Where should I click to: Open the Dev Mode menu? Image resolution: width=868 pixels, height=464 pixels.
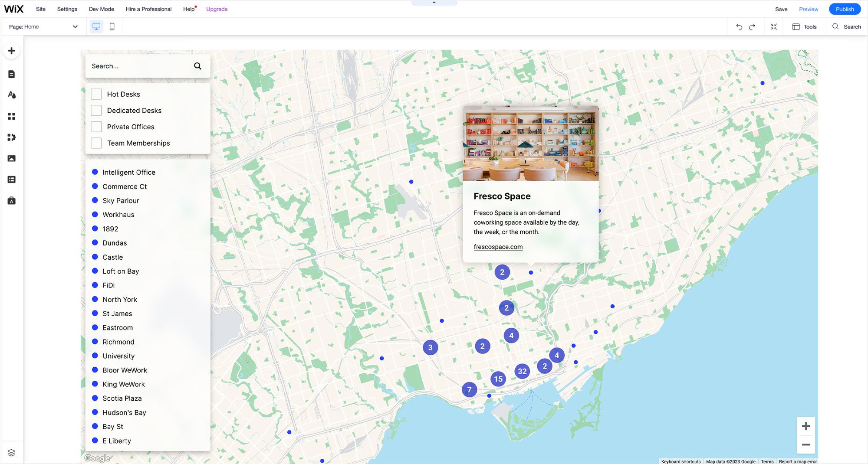101,9
